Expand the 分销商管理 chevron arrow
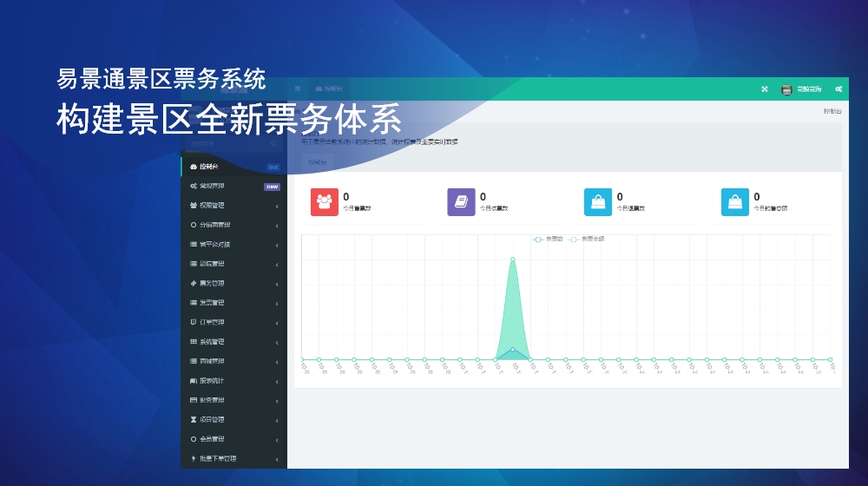 [x=277, y=226]
